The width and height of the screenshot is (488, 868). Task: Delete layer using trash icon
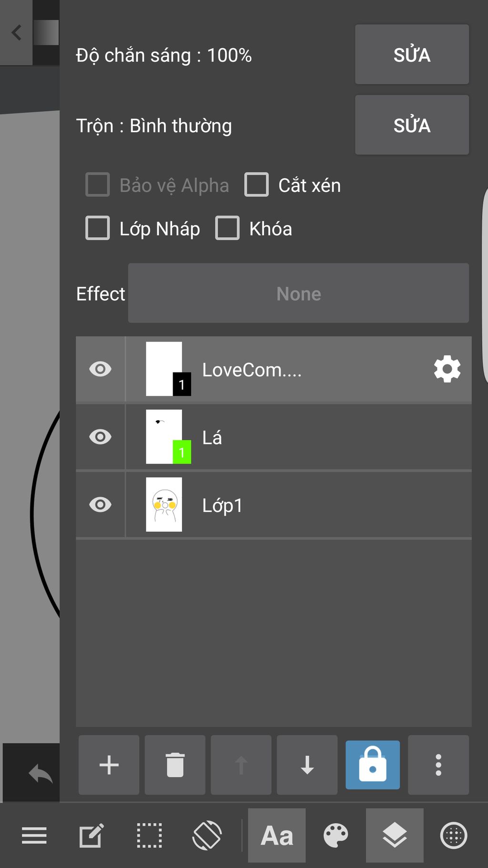click(175, 765)
